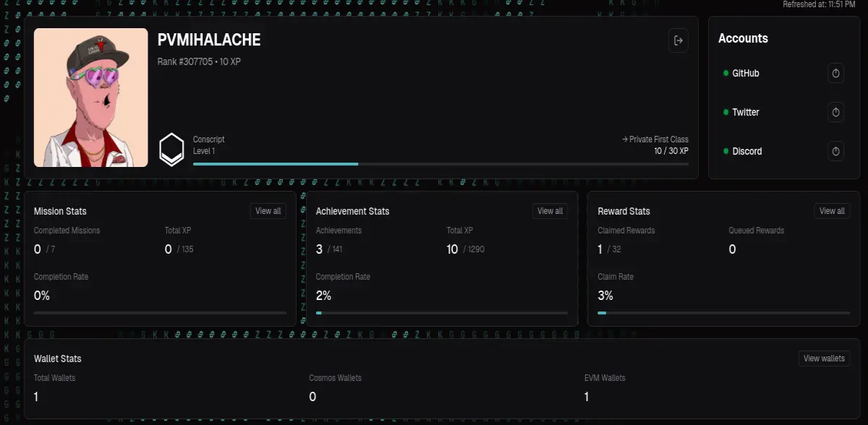The width and height of the screenshot is (868, 425).
Task: Disconnect the GitHub account power icon
Action: (x=835, y=73)
